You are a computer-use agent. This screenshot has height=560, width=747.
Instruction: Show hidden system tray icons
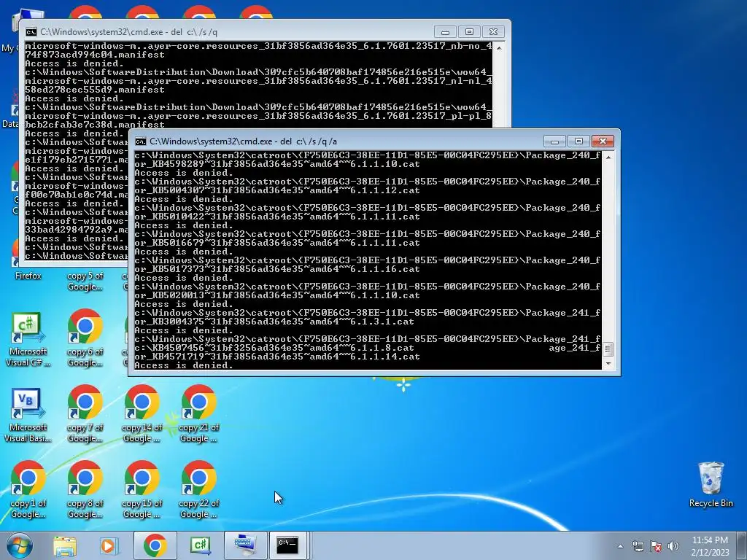(x=620, y=546)
